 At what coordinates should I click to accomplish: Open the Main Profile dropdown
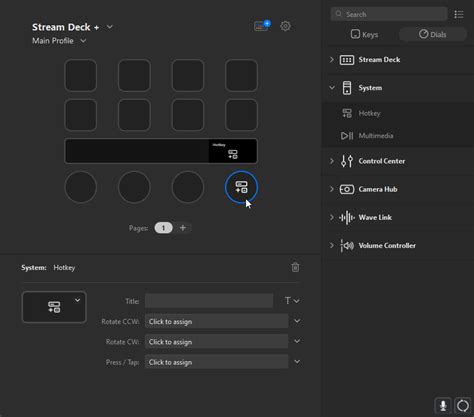pos(83,41)
